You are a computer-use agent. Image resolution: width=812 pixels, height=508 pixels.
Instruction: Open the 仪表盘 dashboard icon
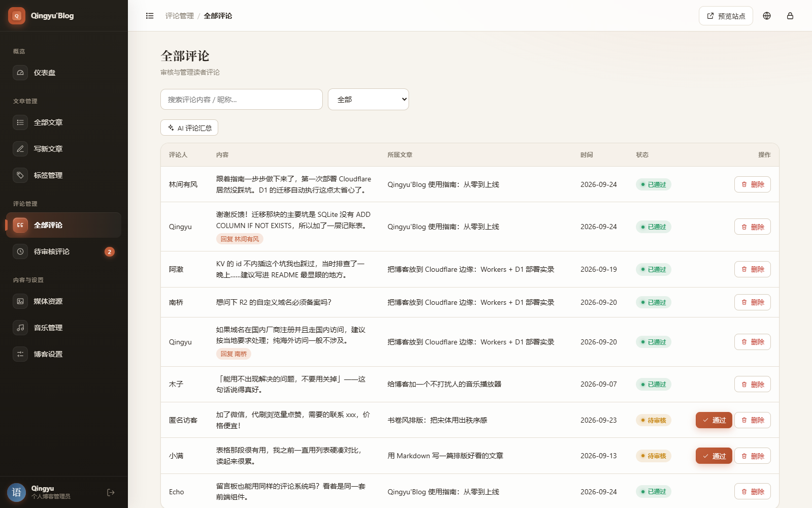pyautogui.click(x=20, y=73)
